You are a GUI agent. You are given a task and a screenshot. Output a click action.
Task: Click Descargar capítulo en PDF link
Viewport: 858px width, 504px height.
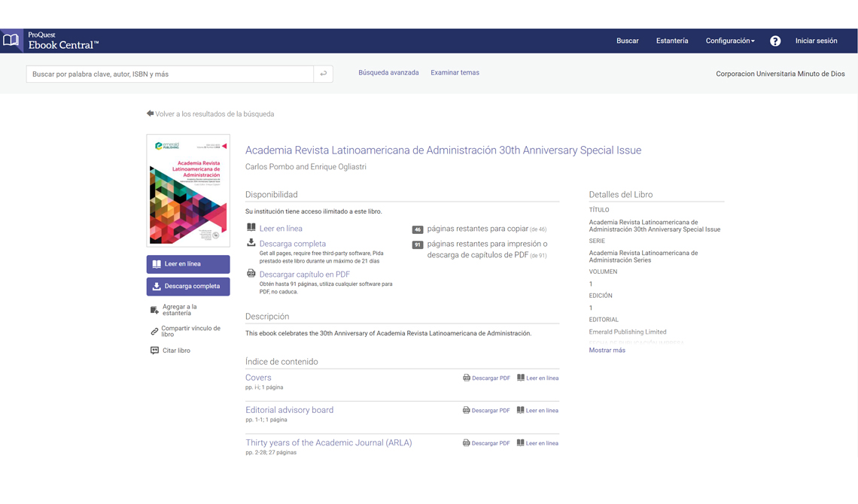[305, 275]
